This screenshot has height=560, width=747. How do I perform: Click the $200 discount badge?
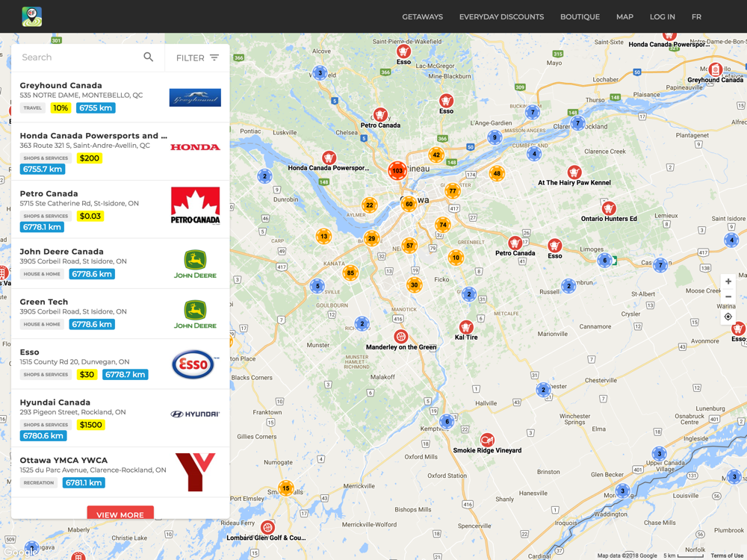tap(90, 158)
